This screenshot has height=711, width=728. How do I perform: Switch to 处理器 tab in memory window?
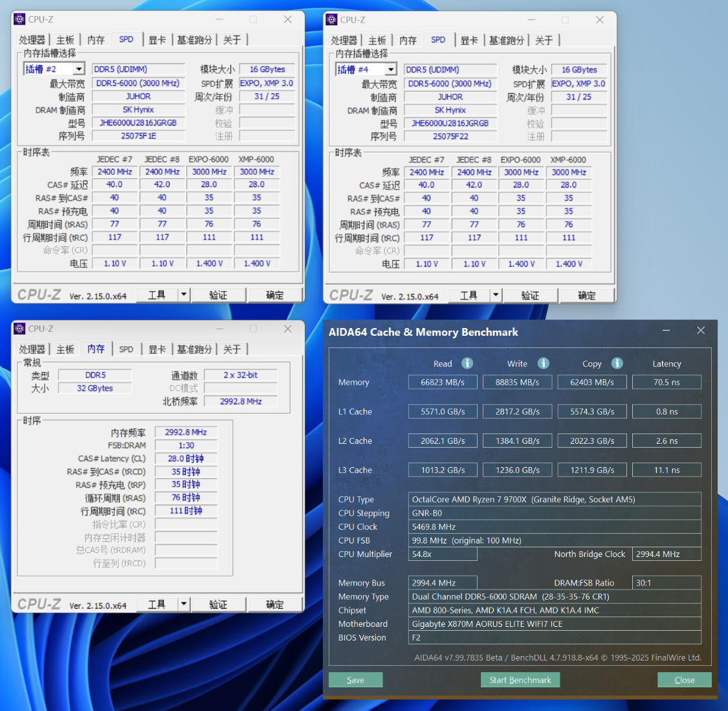(x=32, y=349)
